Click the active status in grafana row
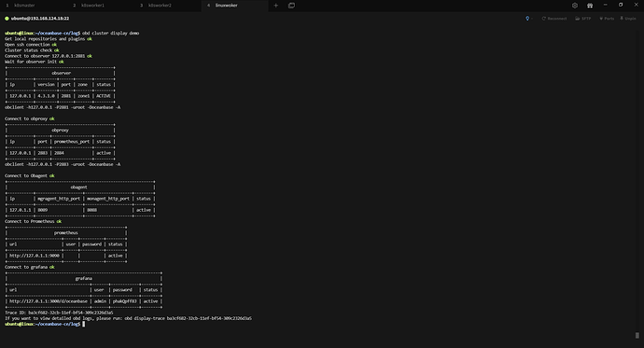Screen dimensions: 644x348 (150, 301)
